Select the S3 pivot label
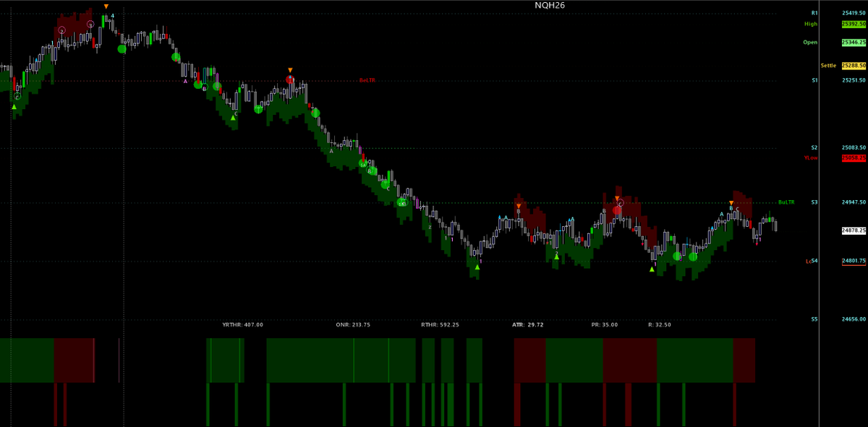Image resolution: width=868 pixels, height=427 pixels. point(814,202)
